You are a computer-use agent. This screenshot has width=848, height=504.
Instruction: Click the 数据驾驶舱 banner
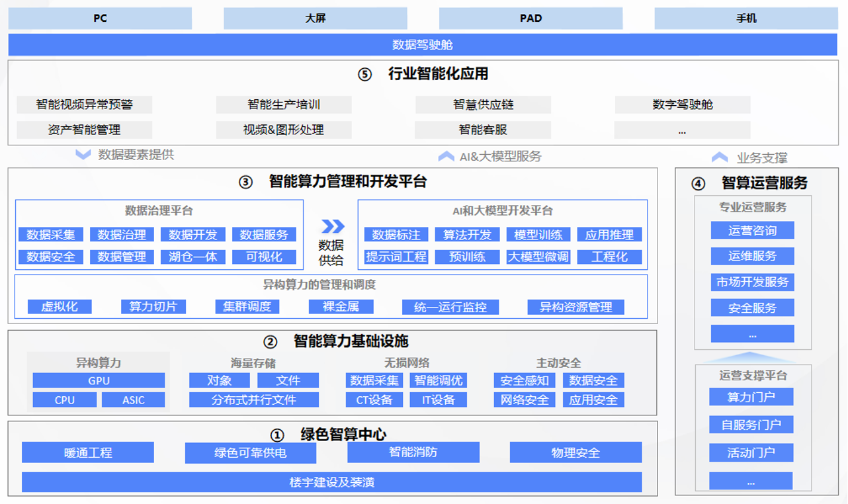point(424,44)
